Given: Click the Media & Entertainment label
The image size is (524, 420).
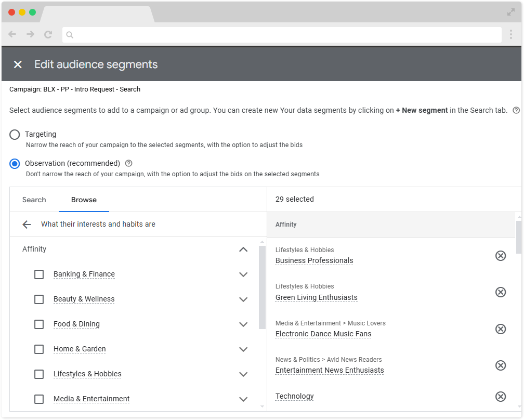Looking at the screenshot, I should (x=91, y=399).
